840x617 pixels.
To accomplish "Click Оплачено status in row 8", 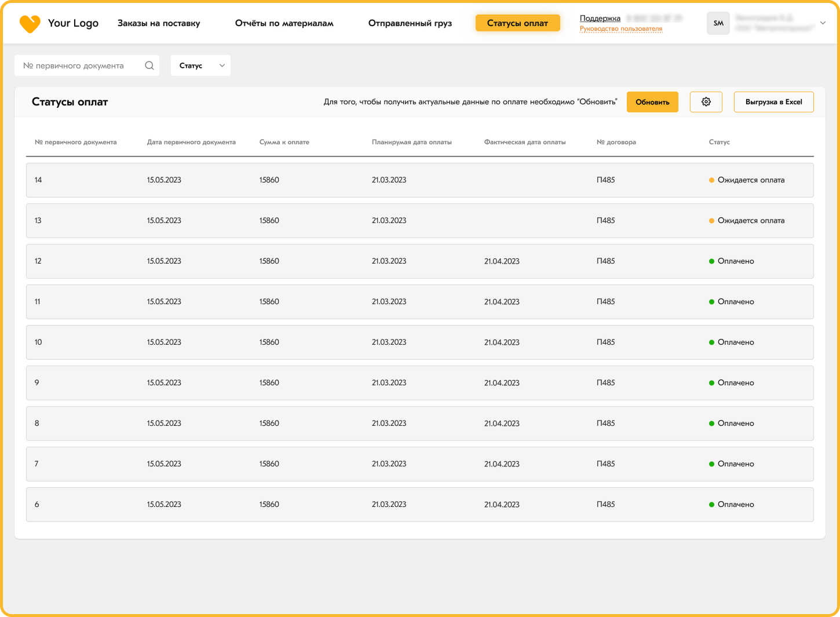I will click(x=736, y=423).
